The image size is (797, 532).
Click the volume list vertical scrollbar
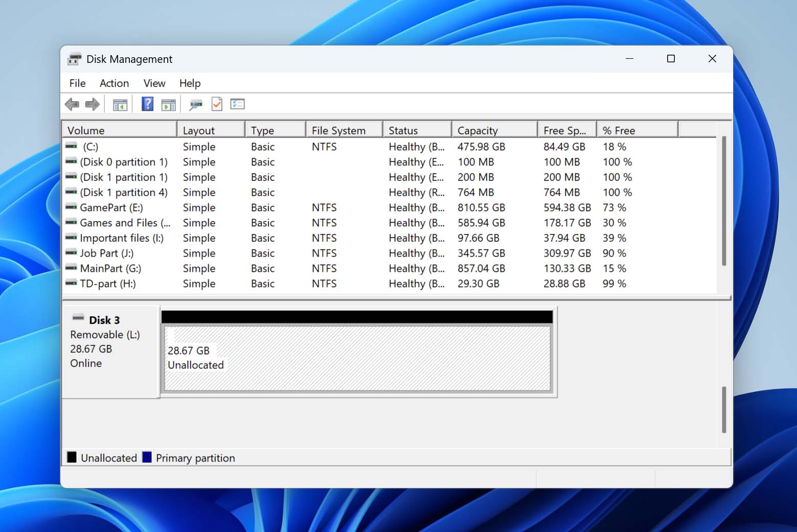point(724,200)
